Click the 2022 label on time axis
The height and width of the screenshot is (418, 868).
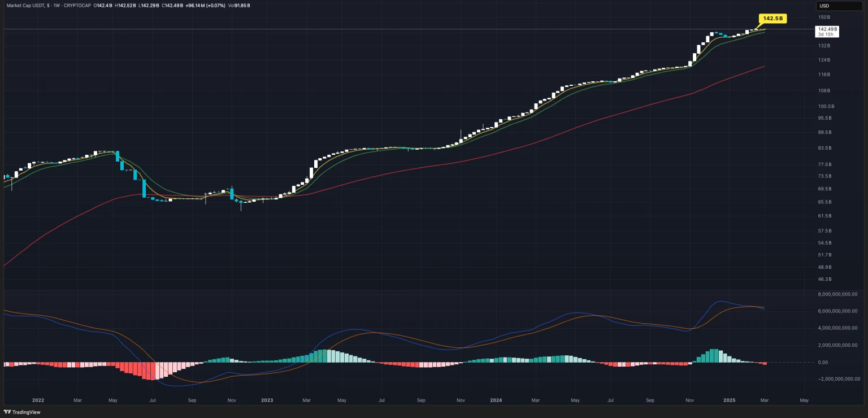(x=38, y=400)
